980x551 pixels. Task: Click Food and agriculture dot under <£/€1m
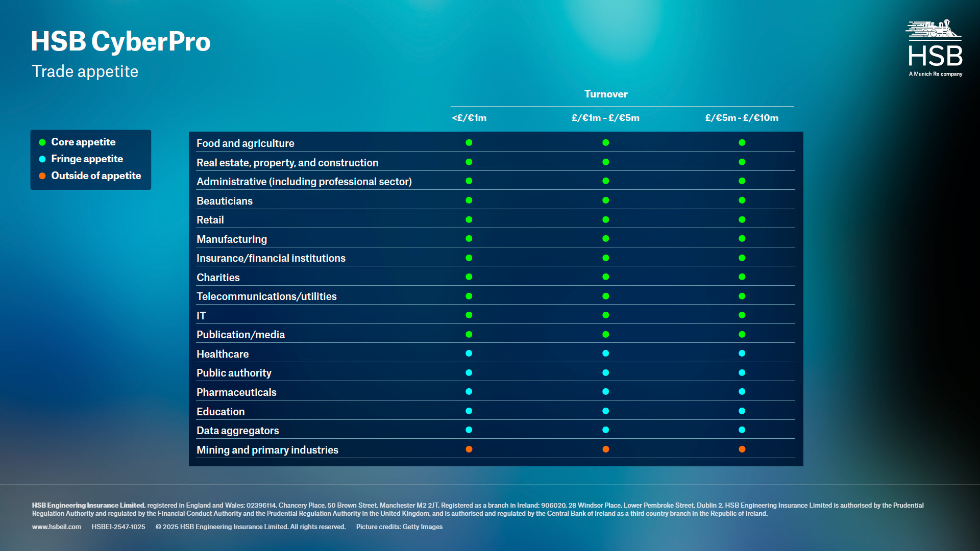469,143
